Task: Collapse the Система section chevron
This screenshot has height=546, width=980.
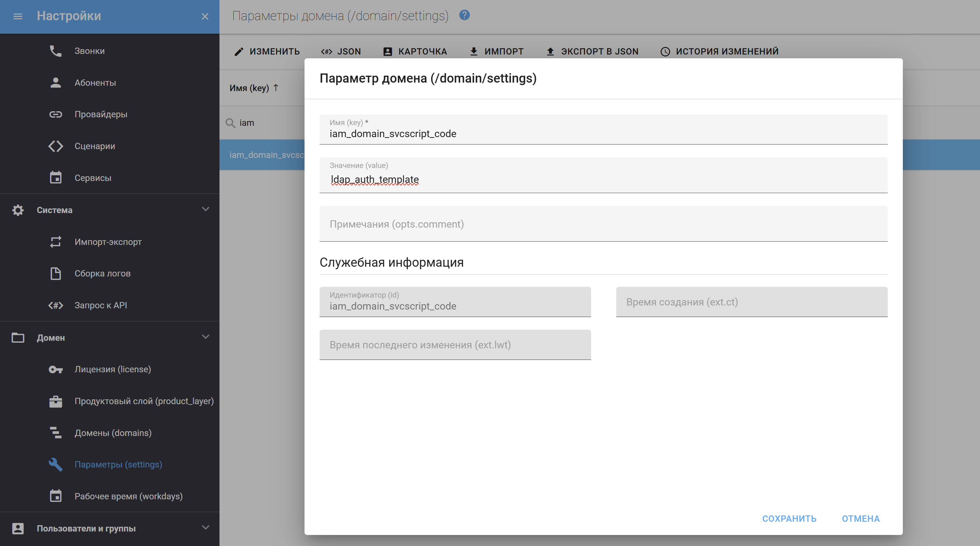Action: pos(205,209)
